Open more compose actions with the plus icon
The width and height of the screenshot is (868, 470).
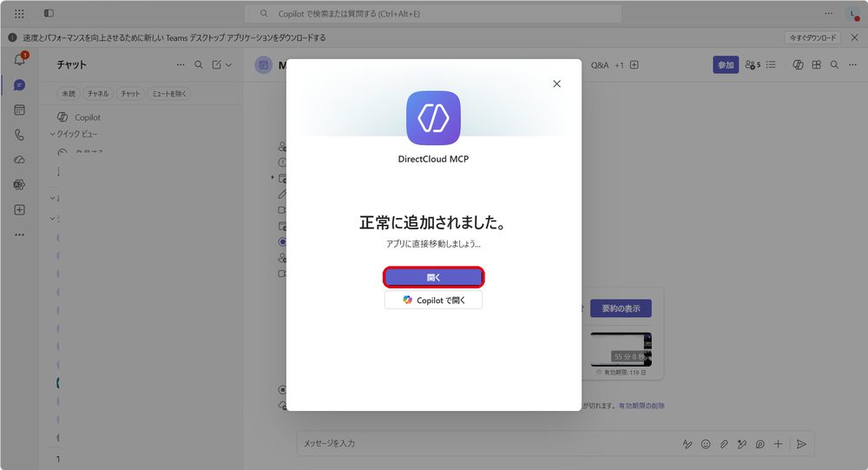[x=779, y=444]
